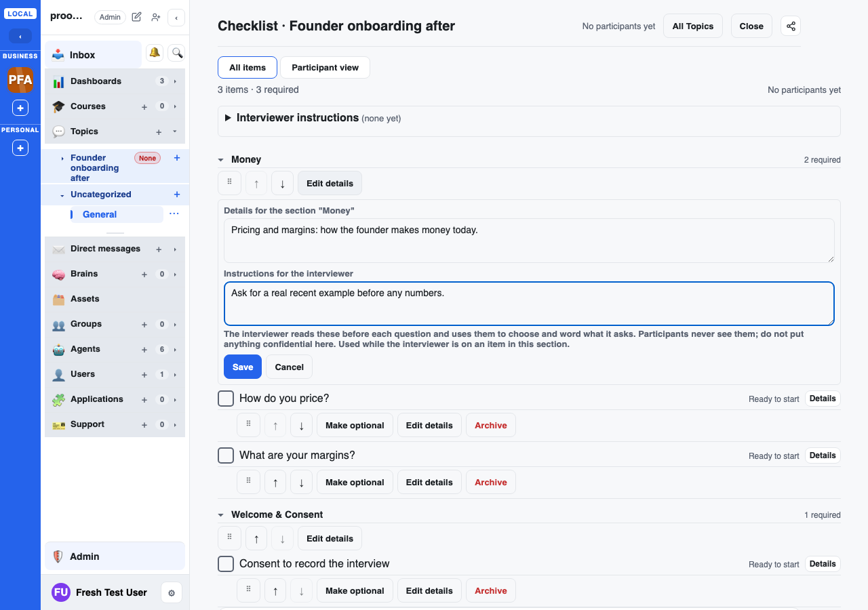This screenshot has width=868, height=610.
Task: Save the Money section details
Action: [x=243, y=367]
